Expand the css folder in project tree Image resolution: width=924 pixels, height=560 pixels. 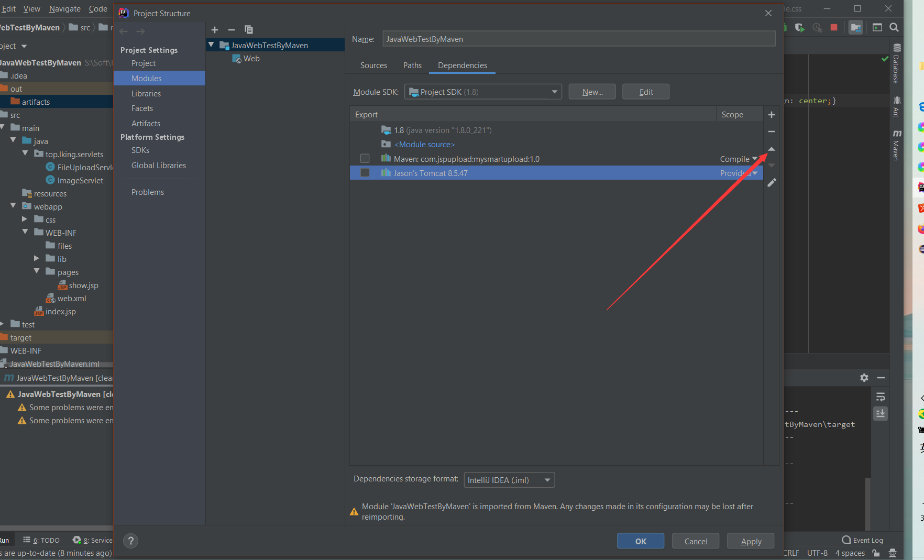pos(25,219)
